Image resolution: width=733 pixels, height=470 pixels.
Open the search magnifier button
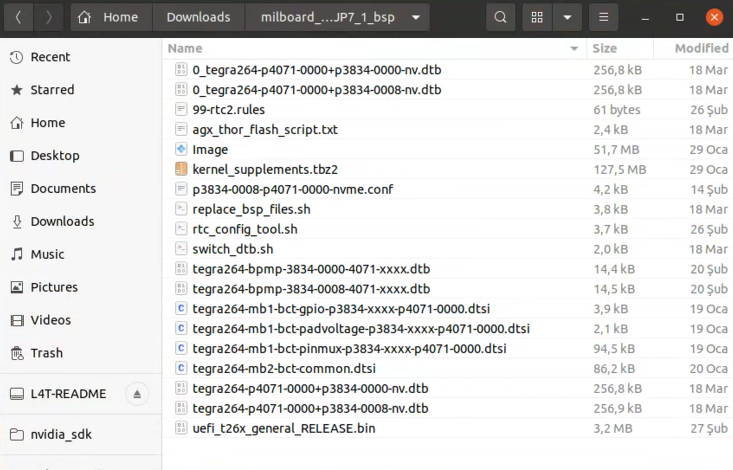pos(500,17)
